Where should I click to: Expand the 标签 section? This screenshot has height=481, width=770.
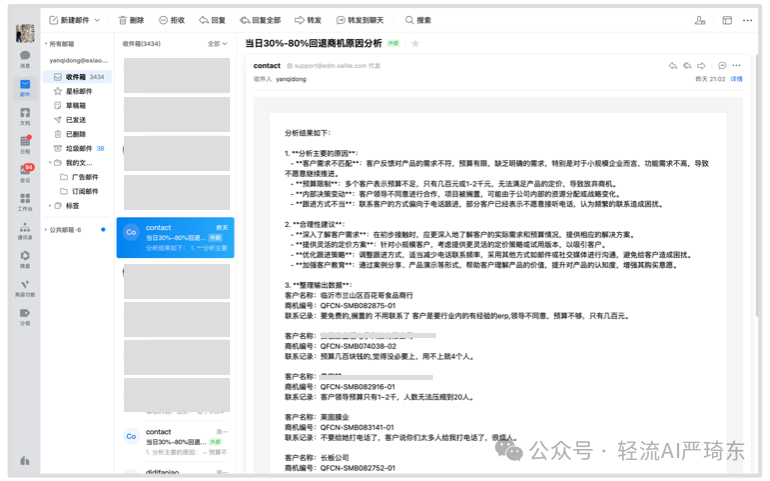(x=50, y=205)
